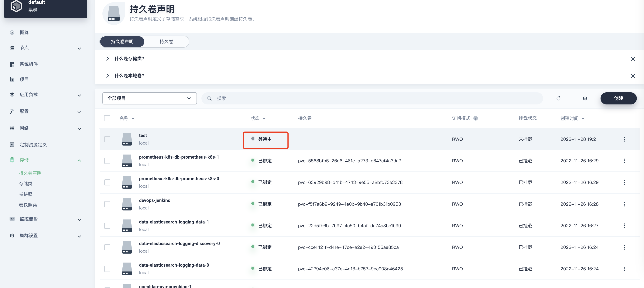Open 存储类 in the storage submenu

(26, 184)
